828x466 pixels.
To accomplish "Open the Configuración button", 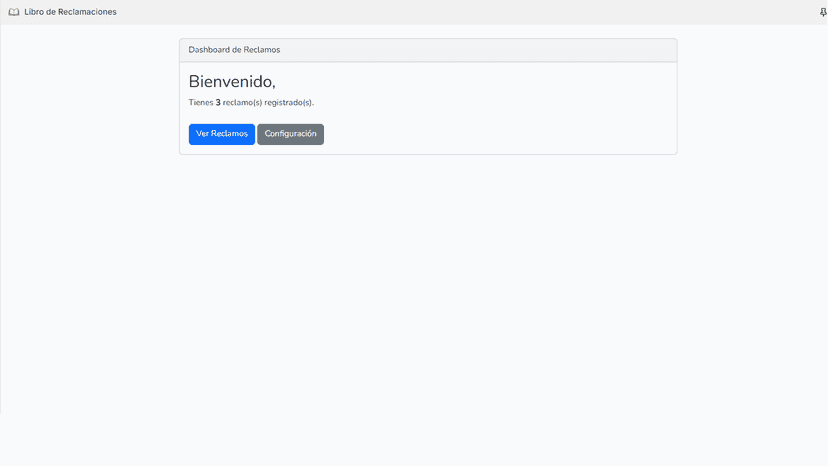I will [x=290, y=134].
